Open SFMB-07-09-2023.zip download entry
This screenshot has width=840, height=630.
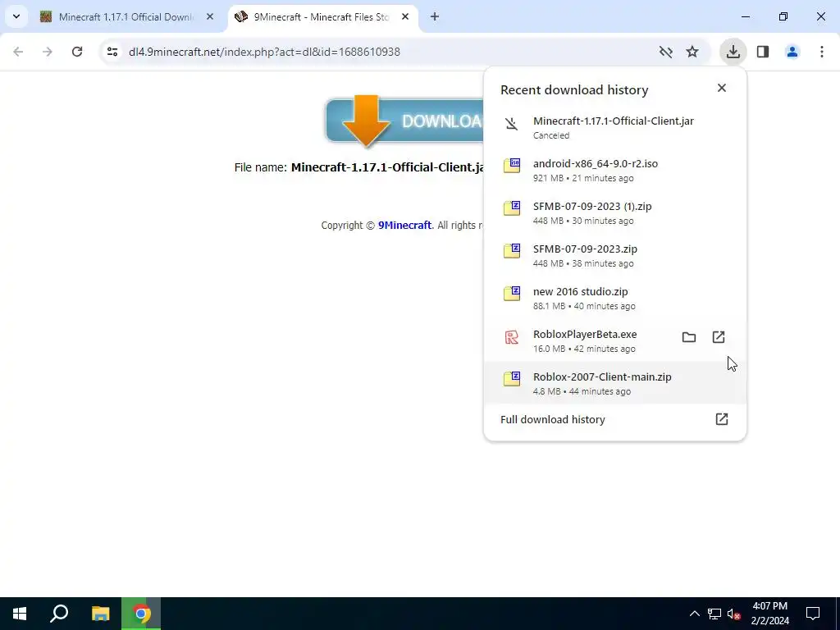[614, 256]
